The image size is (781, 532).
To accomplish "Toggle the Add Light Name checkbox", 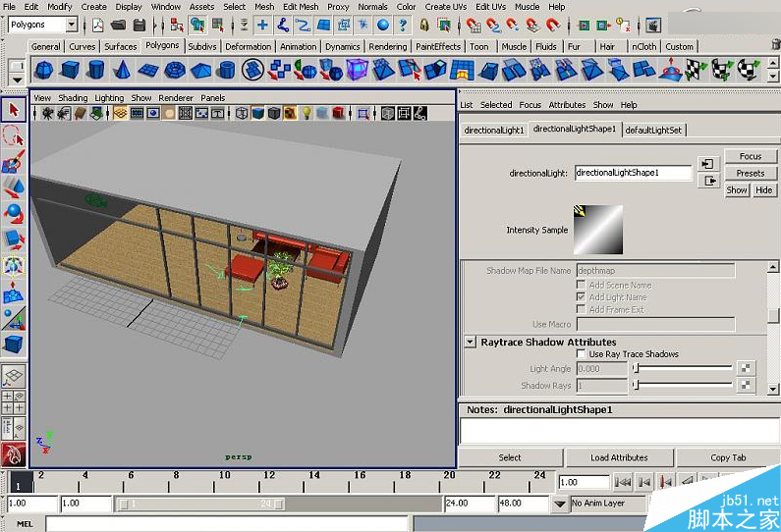I will coord(581,297).
